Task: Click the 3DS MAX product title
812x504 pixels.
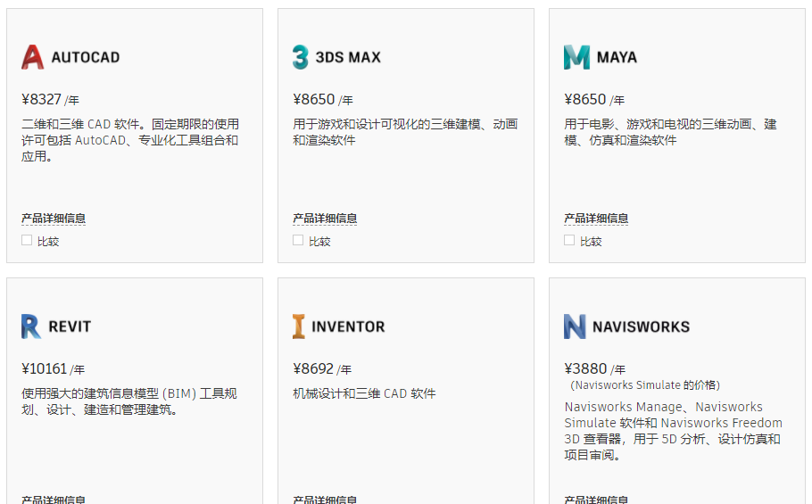Action: (x=348, y=57)
